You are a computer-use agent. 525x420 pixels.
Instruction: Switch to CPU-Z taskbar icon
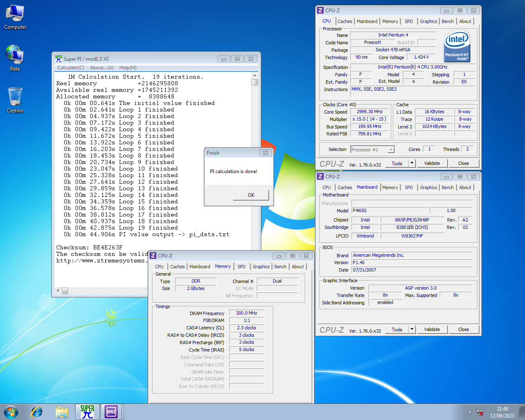(x=111, y=412)
